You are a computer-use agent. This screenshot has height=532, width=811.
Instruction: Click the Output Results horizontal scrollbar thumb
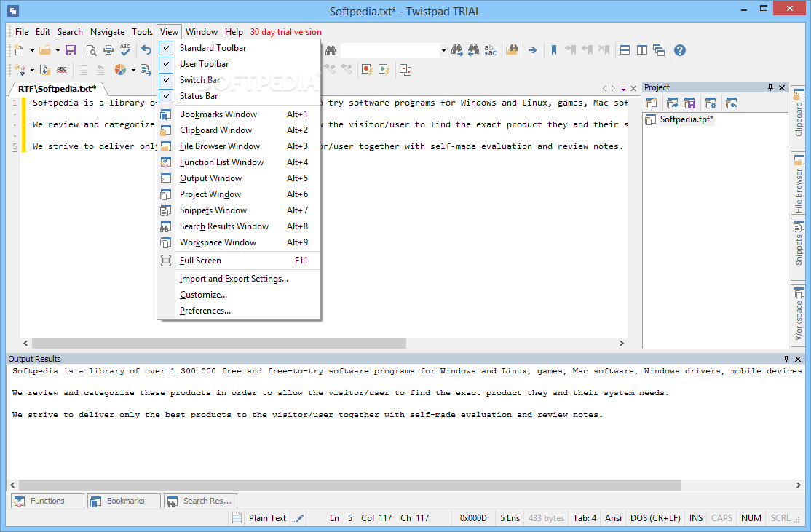pyautogui.click(x=350, y=485)
